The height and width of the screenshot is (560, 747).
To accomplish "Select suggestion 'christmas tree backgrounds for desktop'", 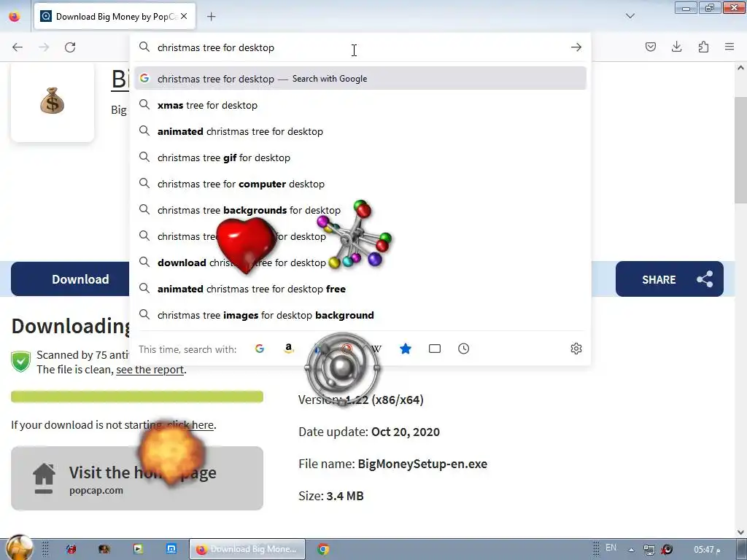I will pyautogui.click(x=360, y=210).
